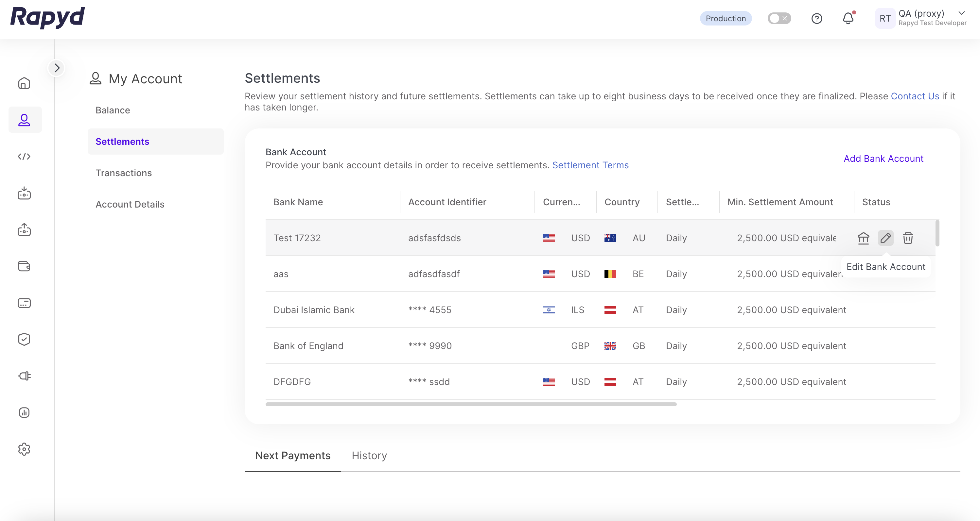Click the table vertical scrollbar
The image size is (980, 521).
[937, 233]
